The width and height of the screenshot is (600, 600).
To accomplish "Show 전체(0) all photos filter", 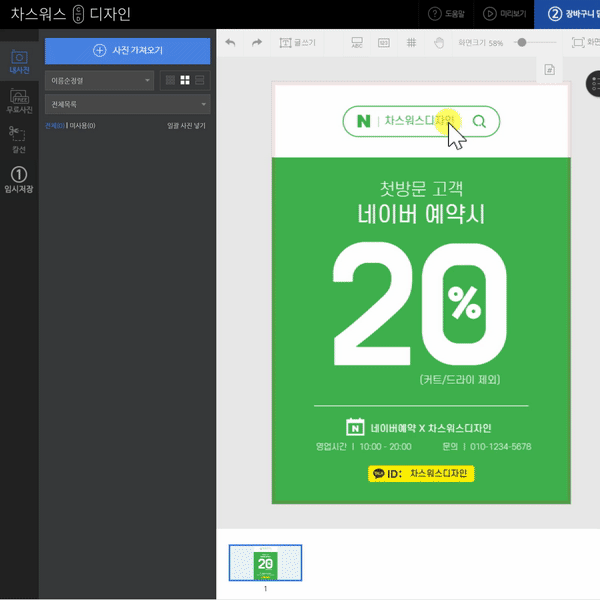I will pos(55,126).
